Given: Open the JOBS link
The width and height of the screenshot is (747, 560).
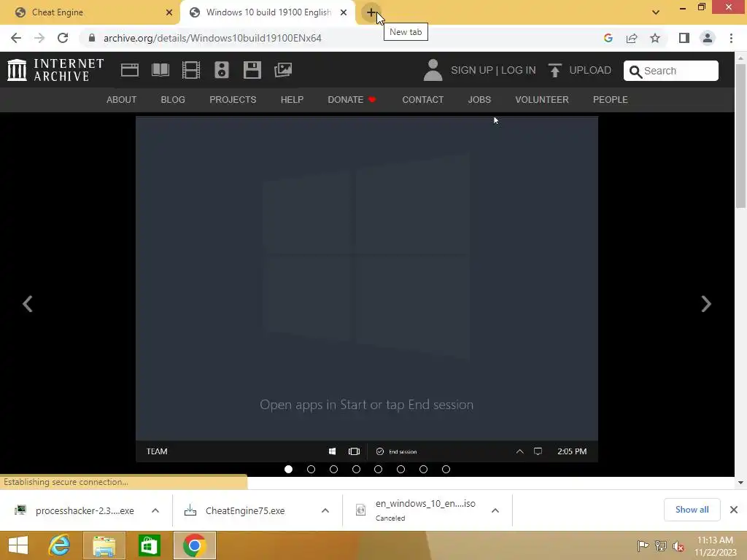Looking at the screenshot, I should click(479, 99).
